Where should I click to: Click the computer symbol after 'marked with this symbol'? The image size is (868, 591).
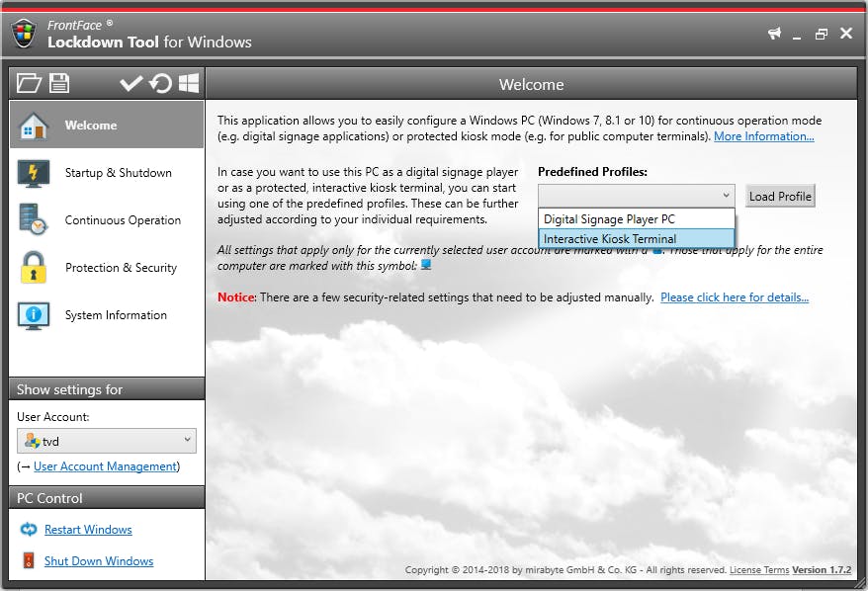coord(426,265)
